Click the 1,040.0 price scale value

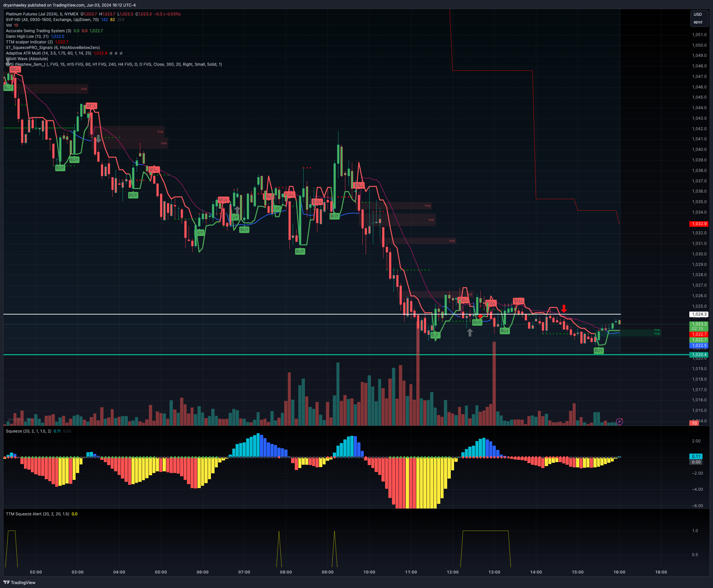coord(700,149)
